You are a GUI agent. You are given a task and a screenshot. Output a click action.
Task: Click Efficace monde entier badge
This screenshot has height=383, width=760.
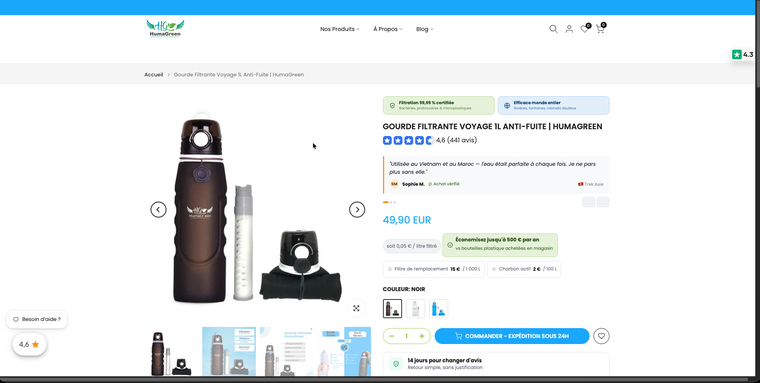(554, 105)
